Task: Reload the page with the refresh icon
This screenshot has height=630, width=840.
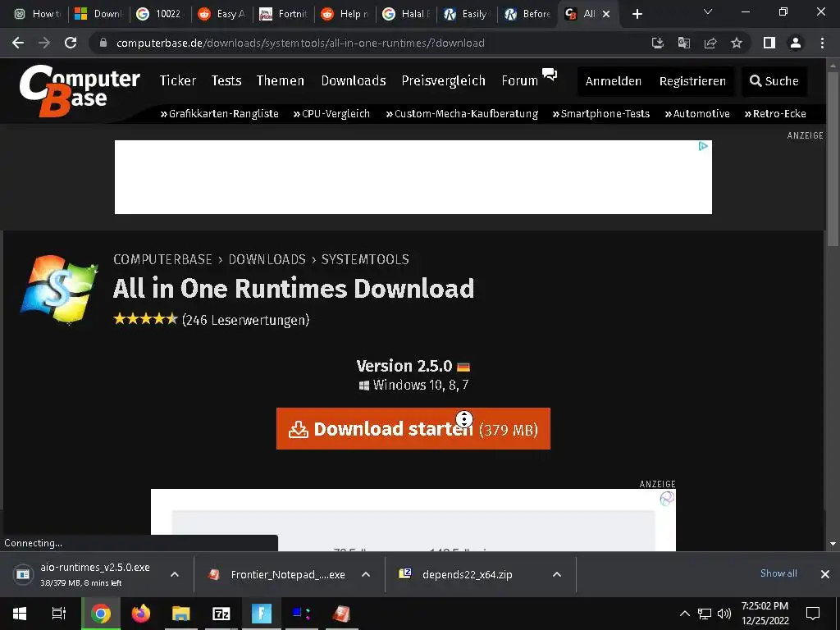Action: (x=71, y=43)
